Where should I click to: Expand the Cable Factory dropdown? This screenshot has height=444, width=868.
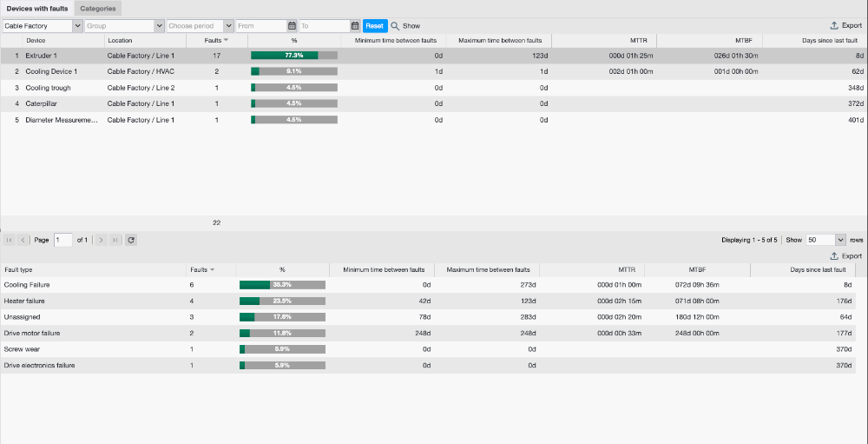click(77, 26)
